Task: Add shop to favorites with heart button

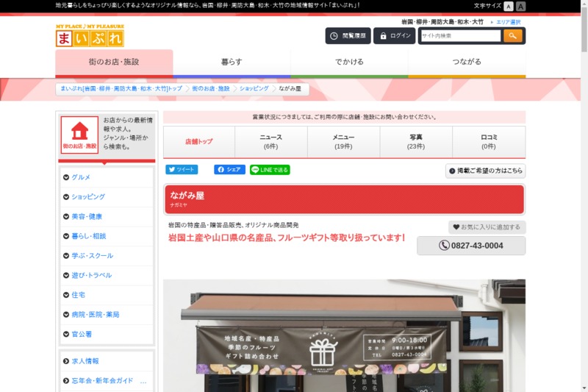Action: 487,227
